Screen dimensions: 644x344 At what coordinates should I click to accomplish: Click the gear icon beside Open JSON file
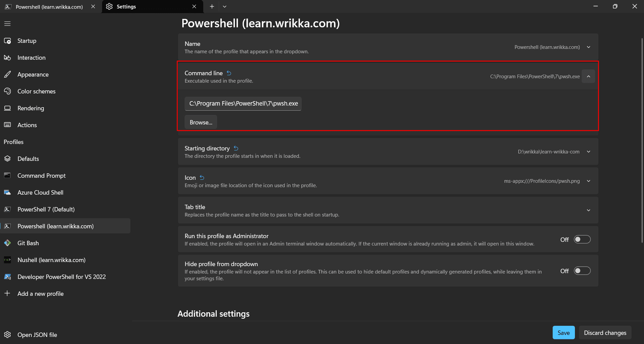[7, 335]
